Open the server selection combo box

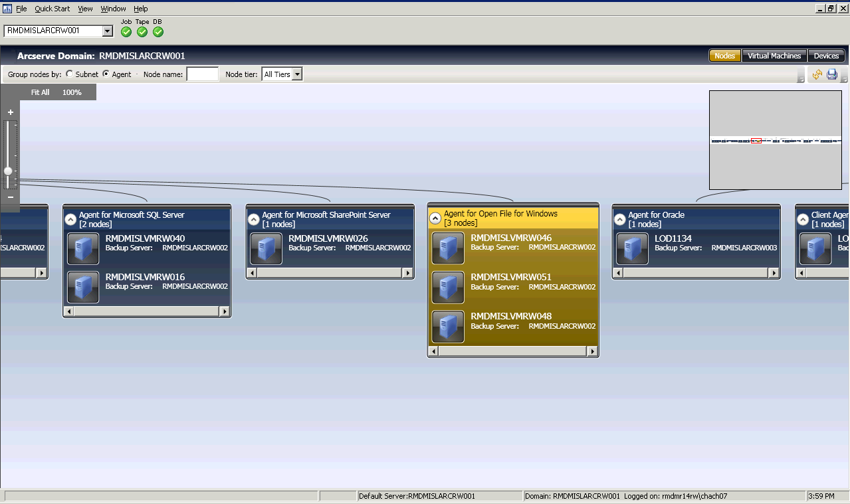click(x=108, y=31)
